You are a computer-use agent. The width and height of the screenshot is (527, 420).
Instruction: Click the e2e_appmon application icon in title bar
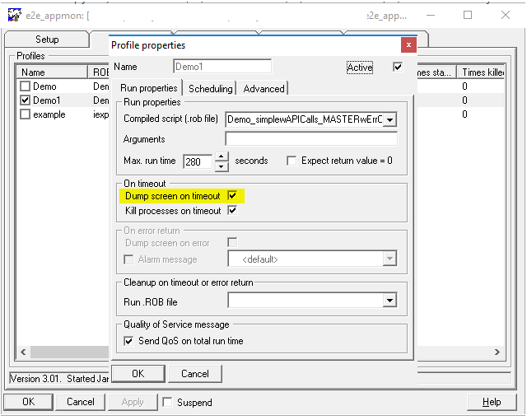pos(15,16)
